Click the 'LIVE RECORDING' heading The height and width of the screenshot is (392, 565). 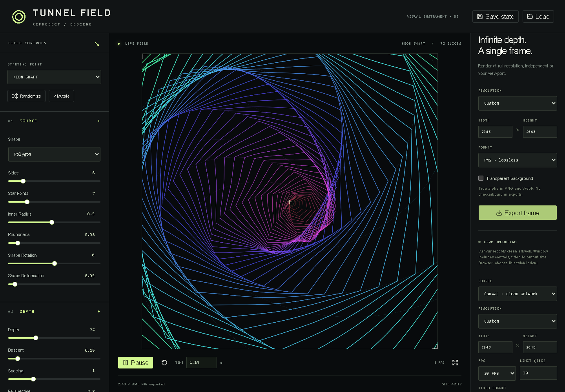click(x=500, y=242)
